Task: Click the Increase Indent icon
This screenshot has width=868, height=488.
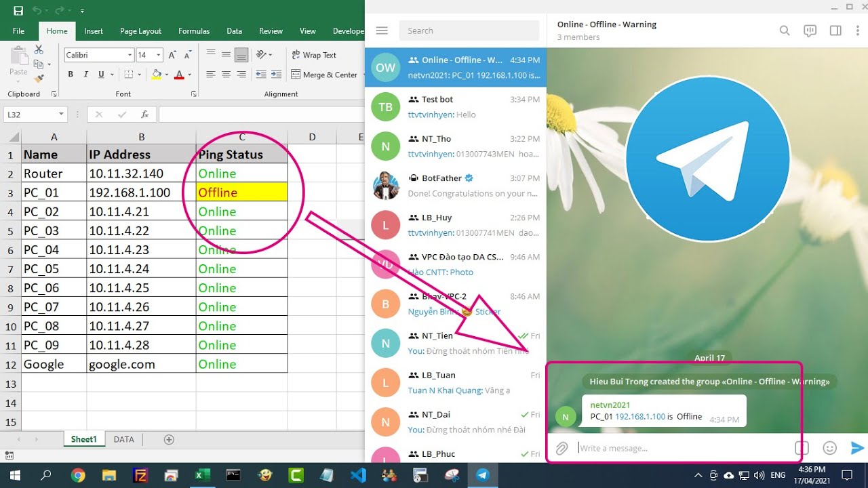Action: [275, 75]
